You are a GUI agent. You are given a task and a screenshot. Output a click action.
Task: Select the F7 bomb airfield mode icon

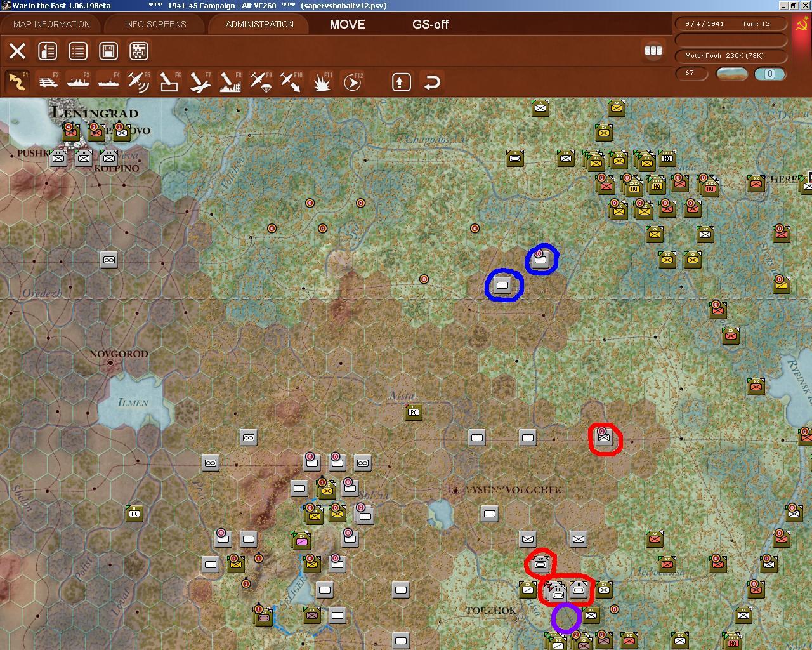[200, 82]
